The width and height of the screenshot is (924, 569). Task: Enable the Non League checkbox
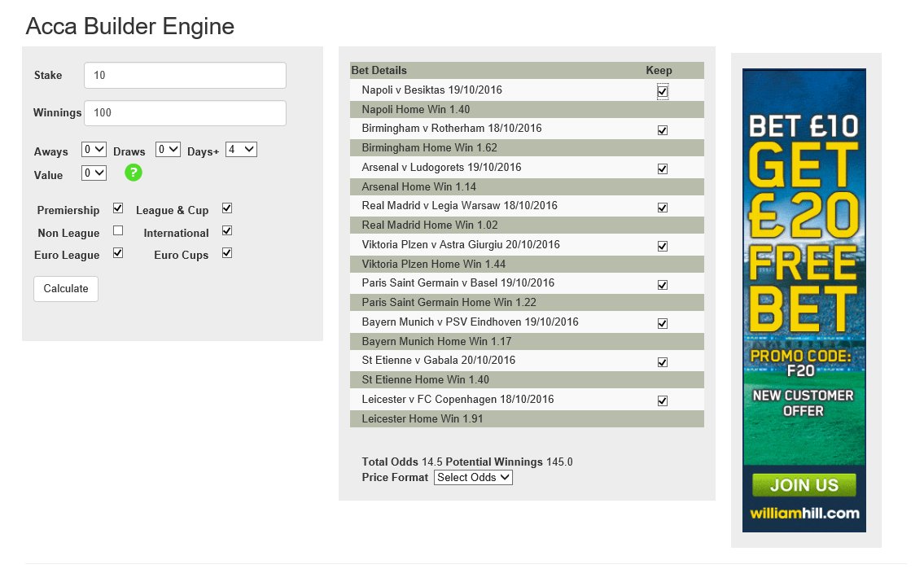[117, 231]
